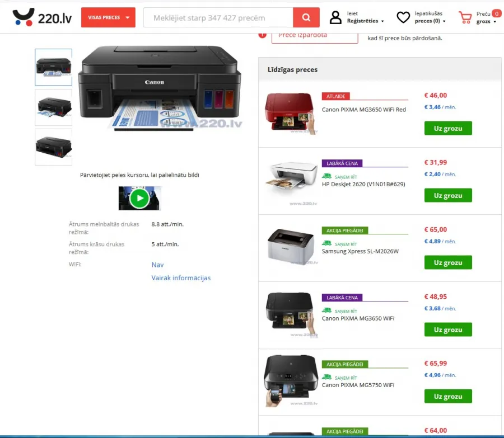Click the cart item count badge
Viewport: 504px width, 438px height.
point(497,13)
